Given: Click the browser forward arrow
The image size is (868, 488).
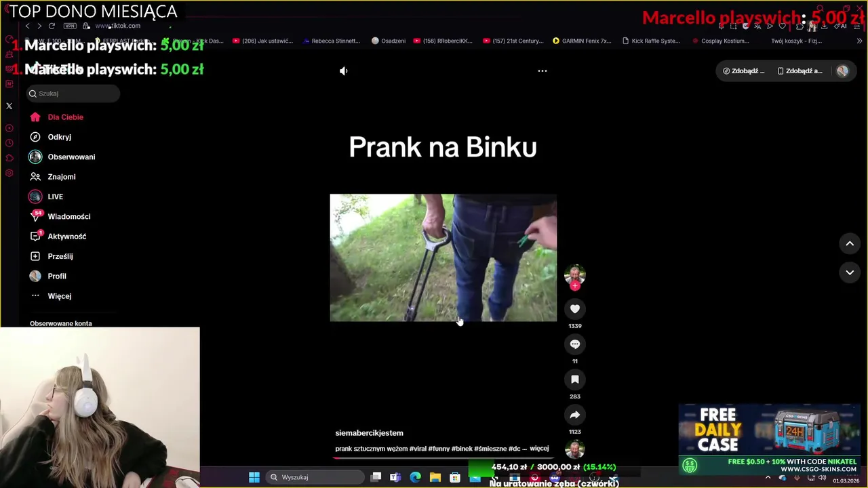Looking at the screenshot, I should [39, 26].
